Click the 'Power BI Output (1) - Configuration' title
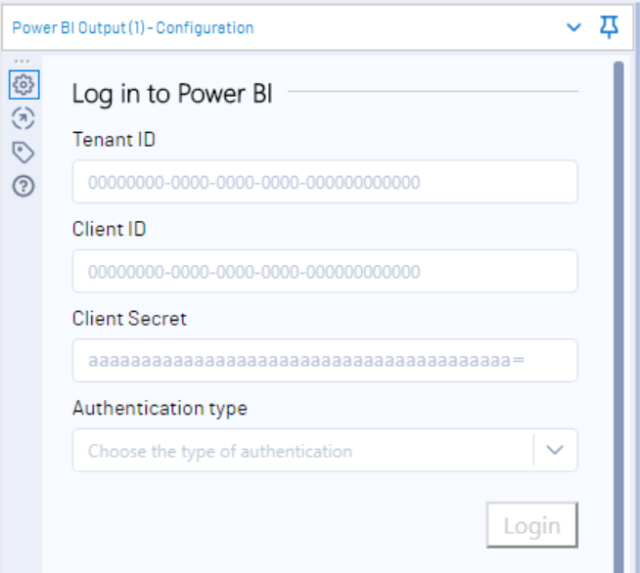The width and height of the screenshot is (640, 573). (133, 28)
